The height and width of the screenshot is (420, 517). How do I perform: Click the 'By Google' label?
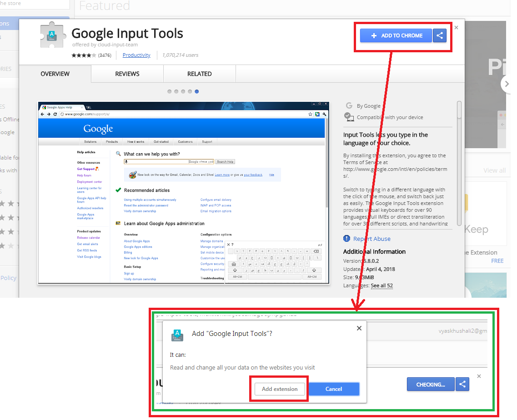point(369,106)
